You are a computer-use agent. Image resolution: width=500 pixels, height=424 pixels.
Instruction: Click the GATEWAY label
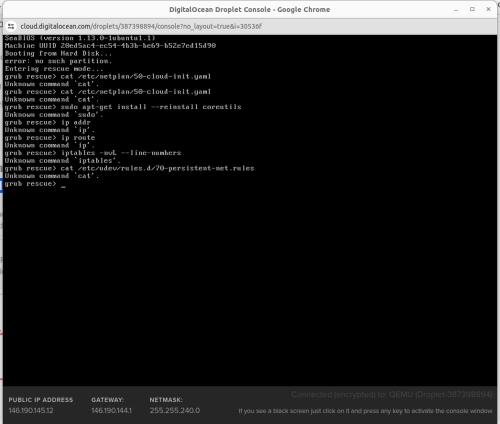pyautogui.click(x=107, y=400)
